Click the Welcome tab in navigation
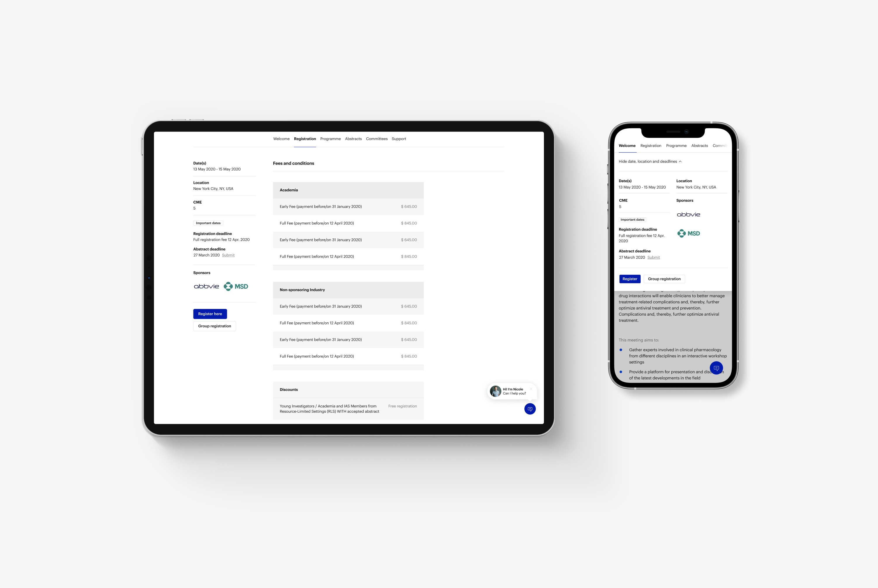878x588 pixels. click(281, 139)
